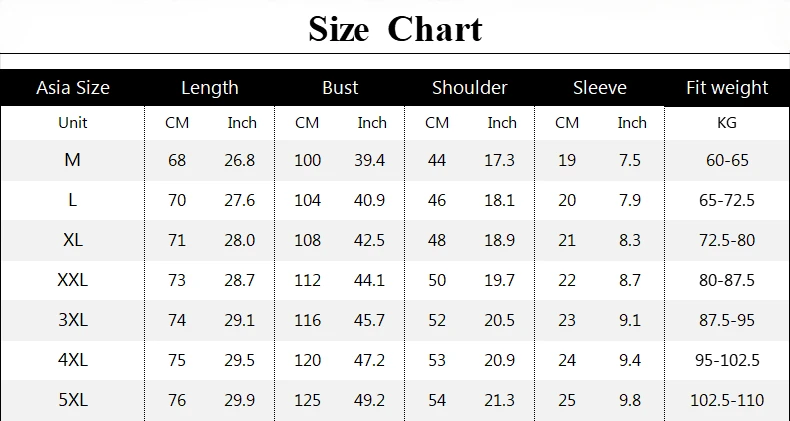Click the Size Chart title
Viewport: 790px width, 421px height.
(x=396, y=29)
